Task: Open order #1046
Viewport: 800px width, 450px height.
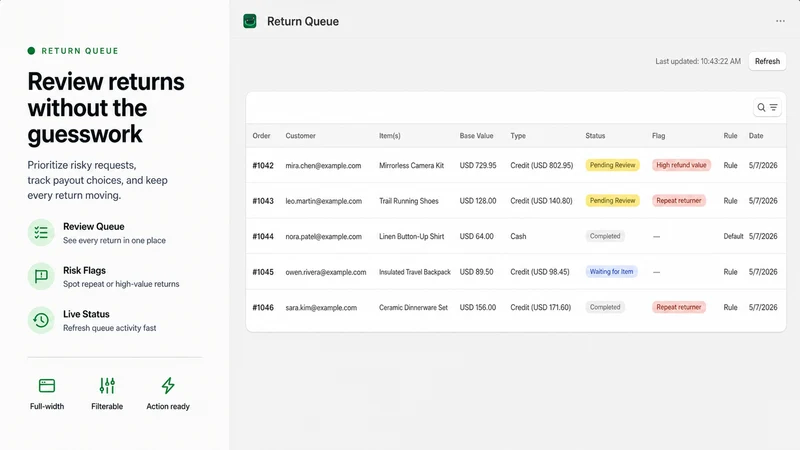Action: tap(263, 308)
